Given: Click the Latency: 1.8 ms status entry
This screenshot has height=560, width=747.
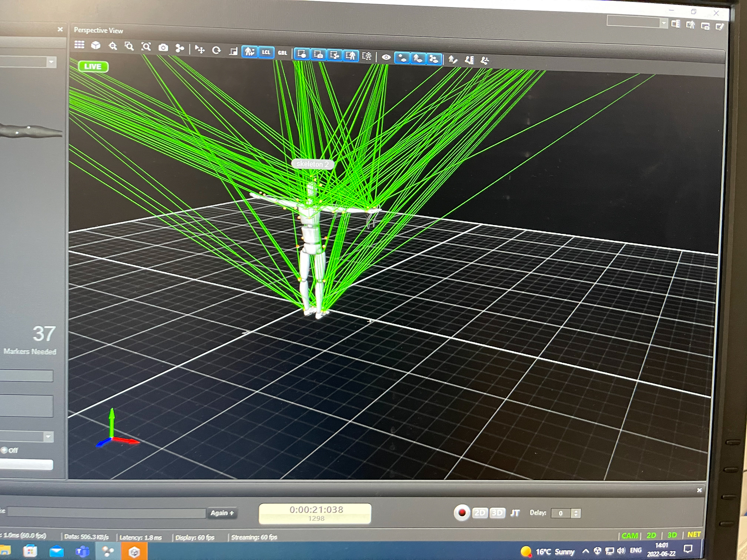Looking at the screenshot, I should pyautogui.click(x=140, y=537).
